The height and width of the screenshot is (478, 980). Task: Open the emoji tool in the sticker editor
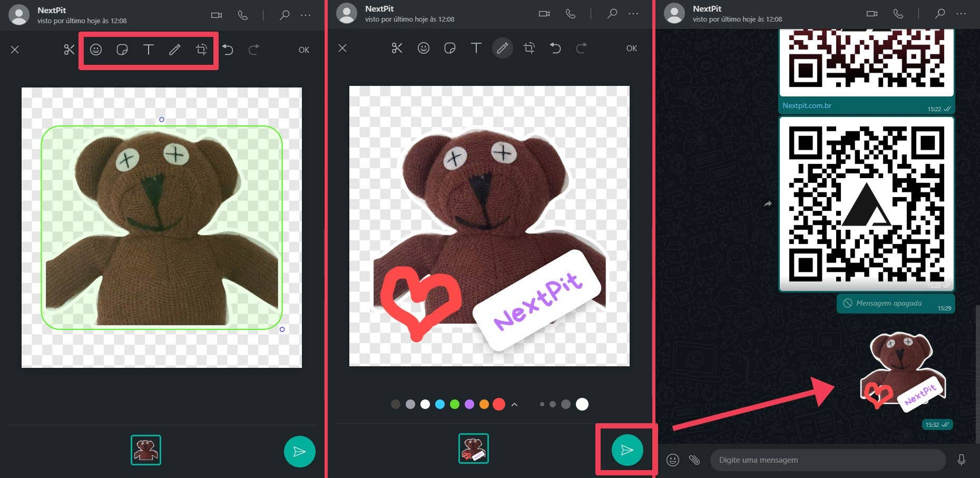pyautogui.click(x=96, y=50)
